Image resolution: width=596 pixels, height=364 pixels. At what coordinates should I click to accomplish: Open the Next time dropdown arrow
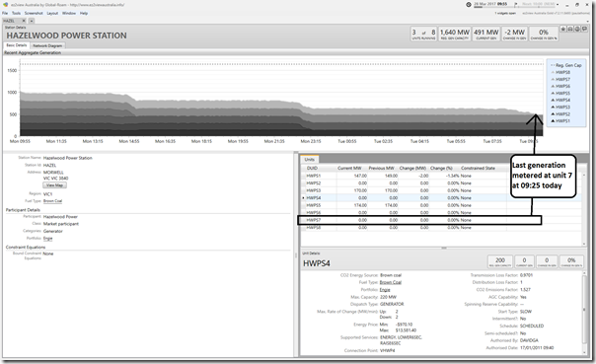point(558,5)
